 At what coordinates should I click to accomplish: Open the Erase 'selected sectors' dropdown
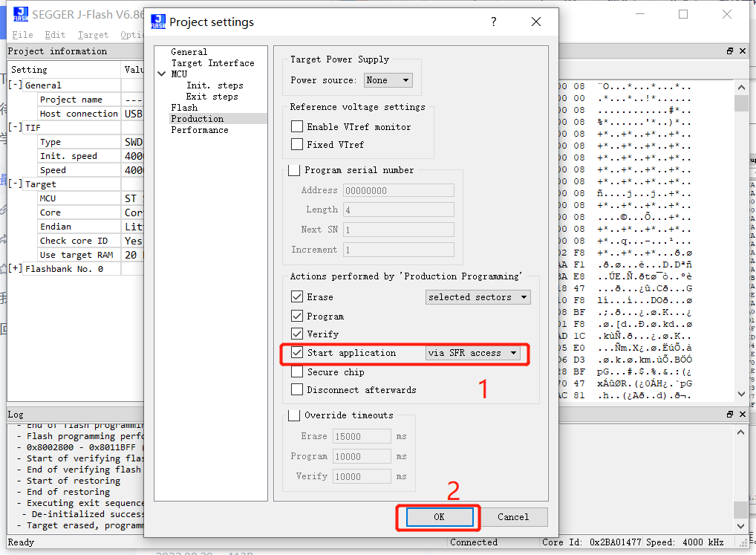pos(478,297)
